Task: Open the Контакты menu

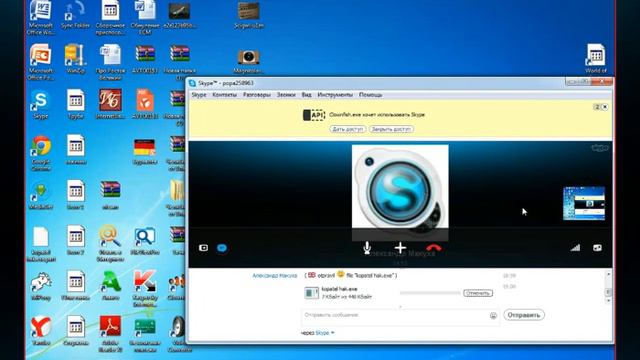Action: tap(224, 95)
